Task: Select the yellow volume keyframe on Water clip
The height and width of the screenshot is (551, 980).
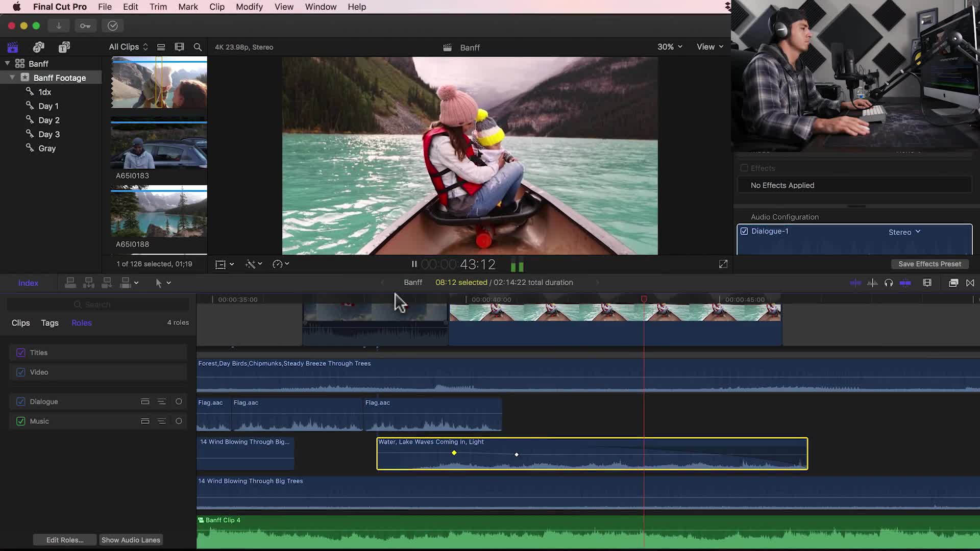Action: pos(454,453)
